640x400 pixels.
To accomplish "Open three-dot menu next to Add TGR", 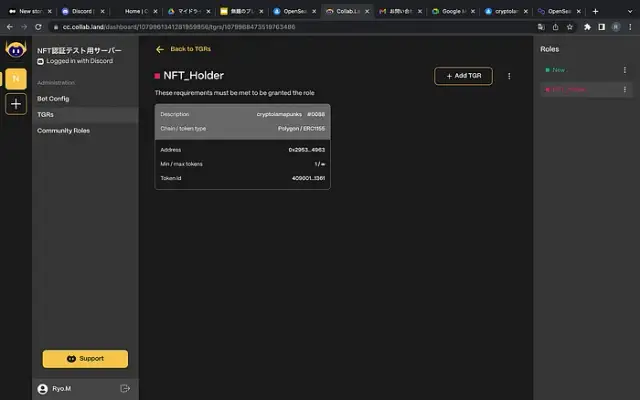I will pyautogui.click(x=509, y=76).
